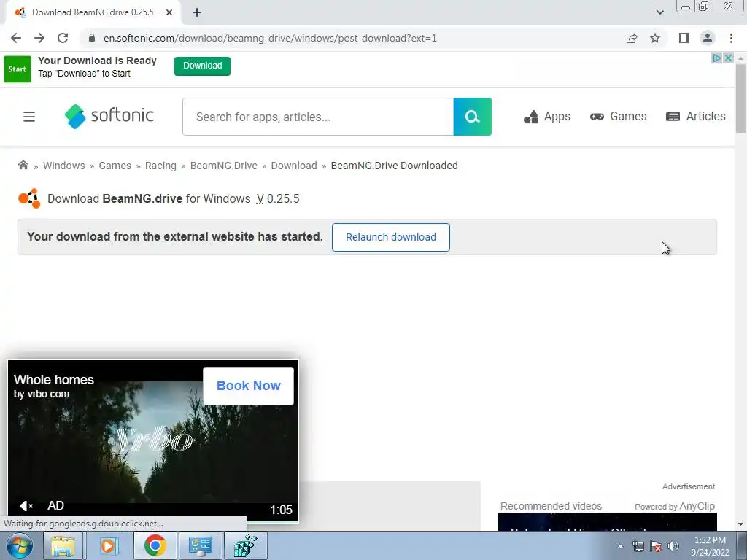Click the Recommended videos thumbnail
This screenshot has height=560, width=747.
tap(608, 522)
